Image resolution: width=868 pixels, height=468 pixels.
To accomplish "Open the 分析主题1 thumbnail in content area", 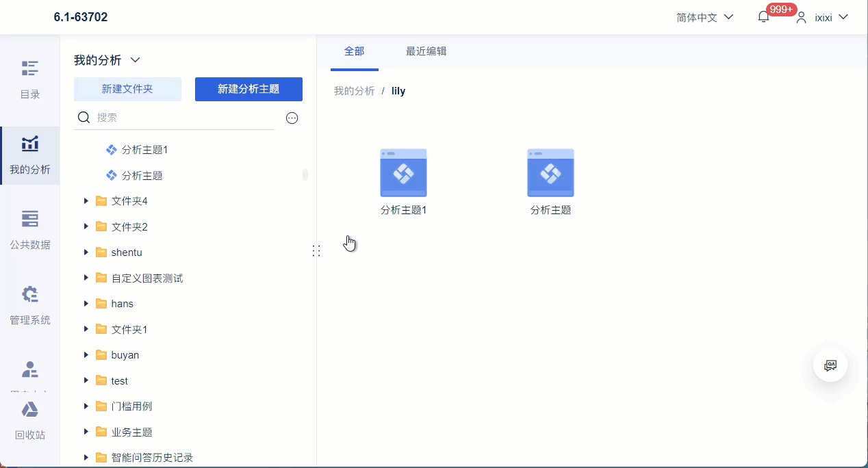I will pos(403,173).
